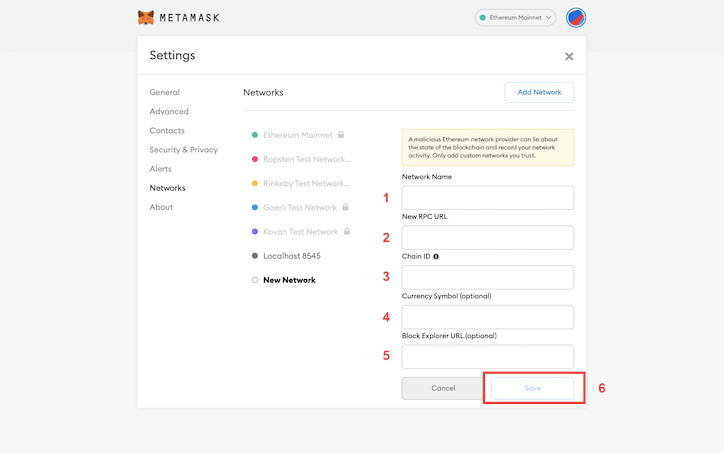Click the Block Explorer URL field
The width and height of the screenshot is (724, 453).
(x=487, y=356)
